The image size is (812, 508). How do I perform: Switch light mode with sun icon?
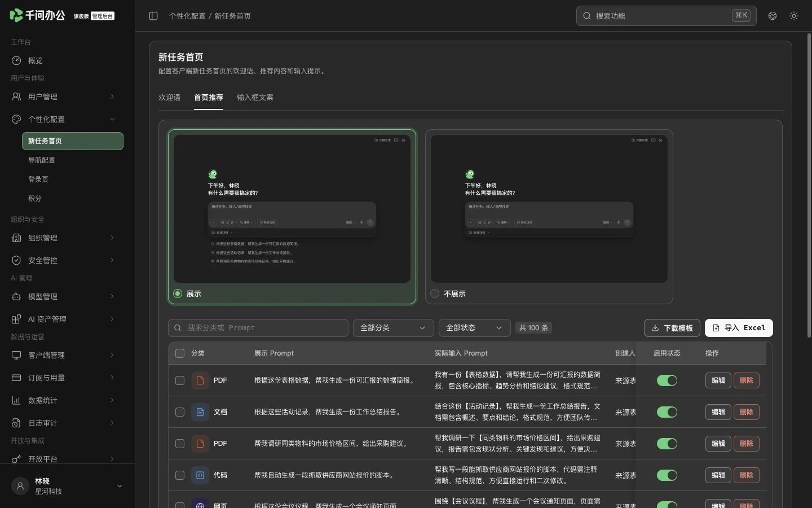click(794, 16)
